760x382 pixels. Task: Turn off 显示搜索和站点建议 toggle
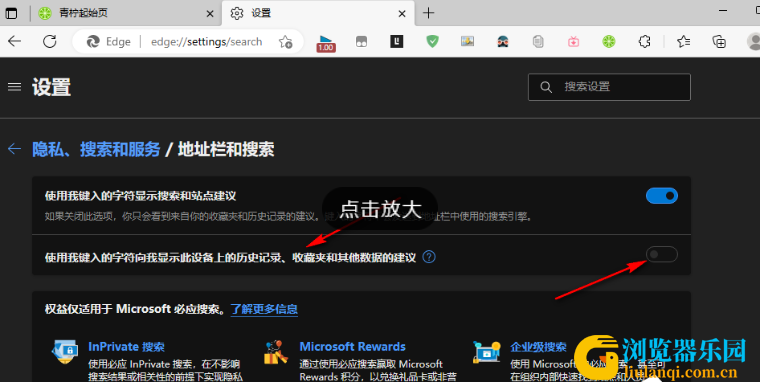[x=662, y=196]
